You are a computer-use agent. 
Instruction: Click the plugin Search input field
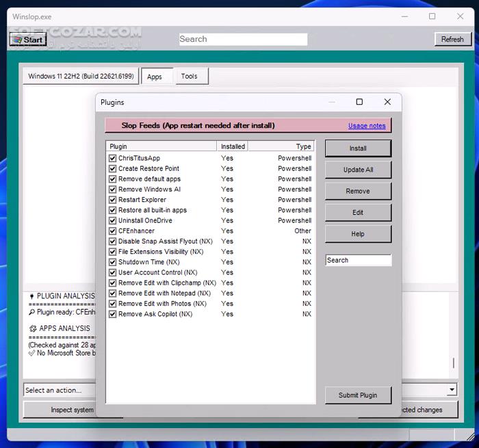[358, 261]
